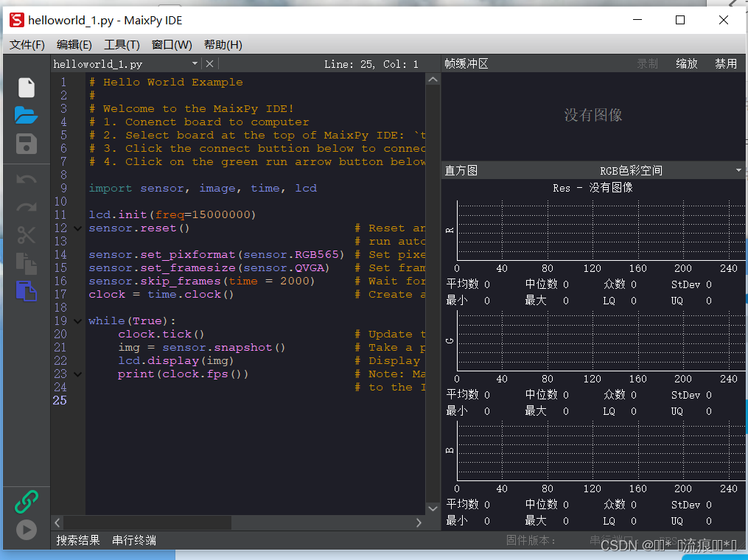Click the horizontal scroll left arrow in editor
This screenshot has width=748, height=560.
[57, 523]
